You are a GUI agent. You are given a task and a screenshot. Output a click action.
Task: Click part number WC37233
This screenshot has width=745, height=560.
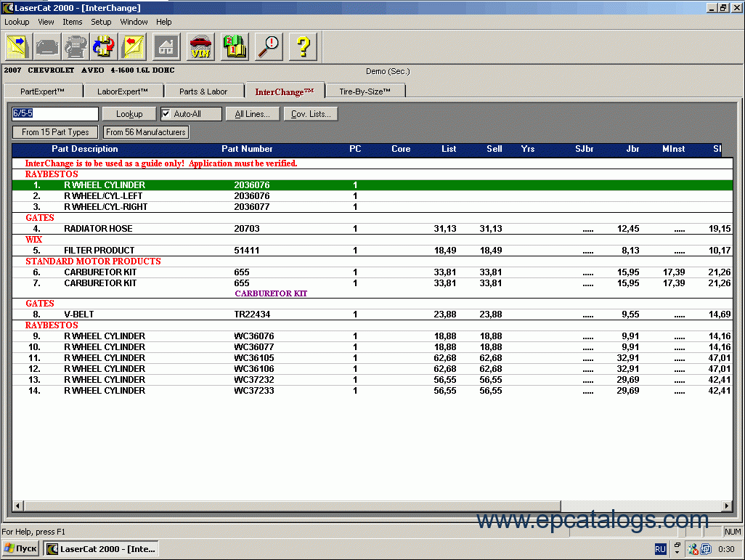click(253, 391)
